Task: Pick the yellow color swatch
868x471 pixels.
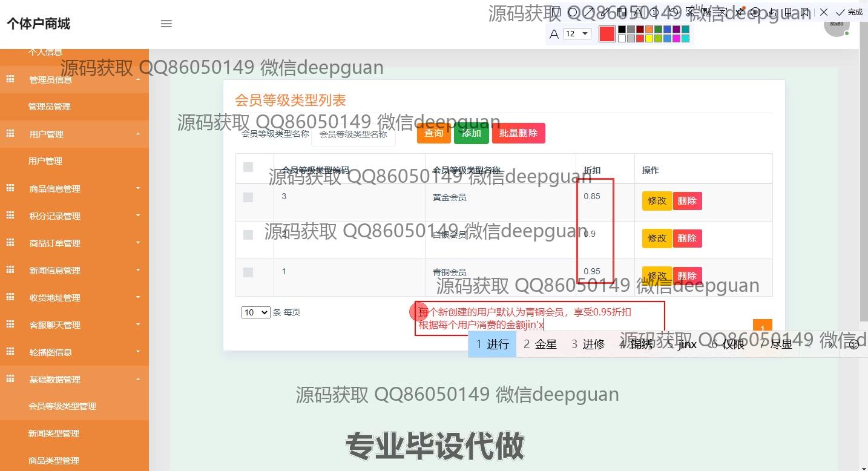Action: pos(649,38)
